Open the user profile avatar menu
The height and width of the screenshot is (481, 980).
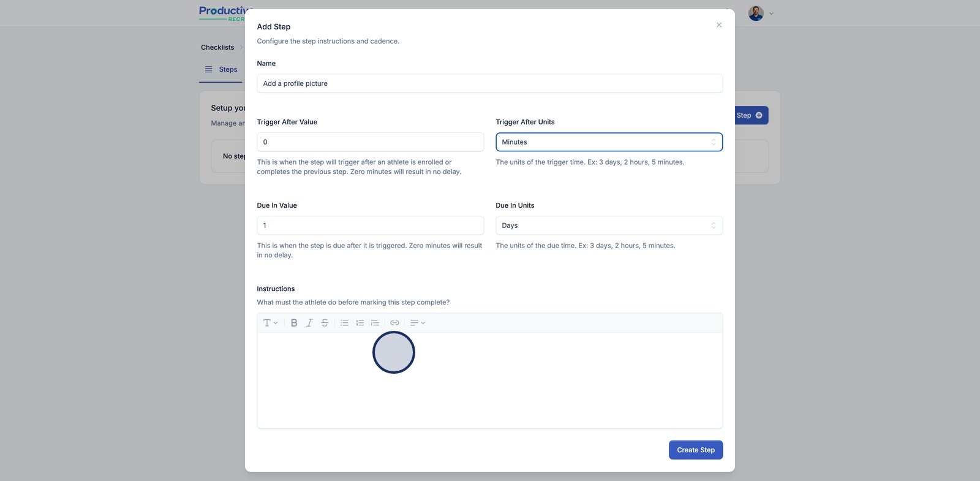tap(756, 13)
